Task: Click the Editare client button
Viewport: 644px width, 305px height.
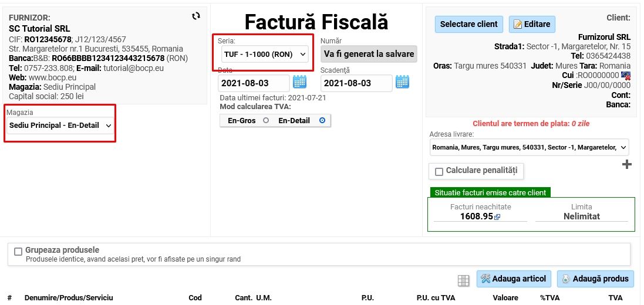Action: [532, 24]
